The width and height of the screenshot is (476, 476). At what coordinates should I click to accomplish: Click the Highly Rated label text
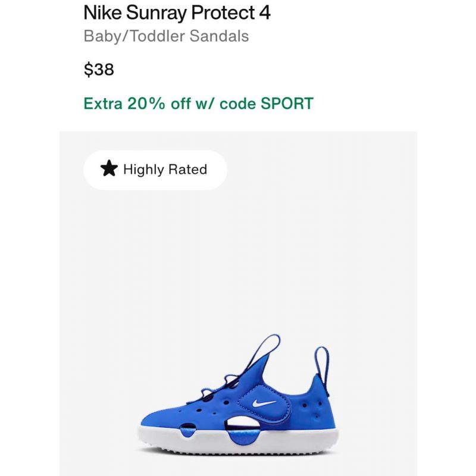(165, 170)
